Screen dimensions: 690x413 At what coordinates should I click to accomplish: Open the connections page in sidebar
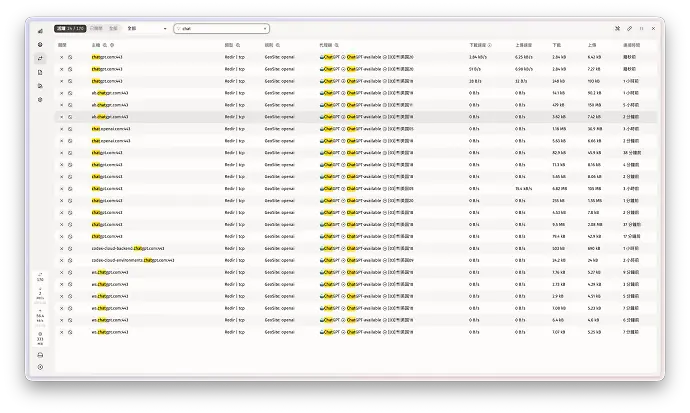coord(40,58)
